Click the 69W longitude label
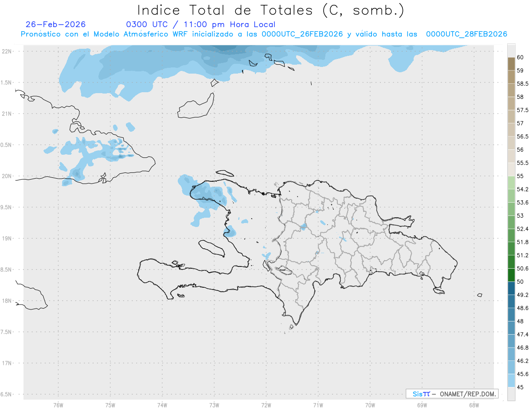This screenshot has height=411, width=532. pos(422,405)
